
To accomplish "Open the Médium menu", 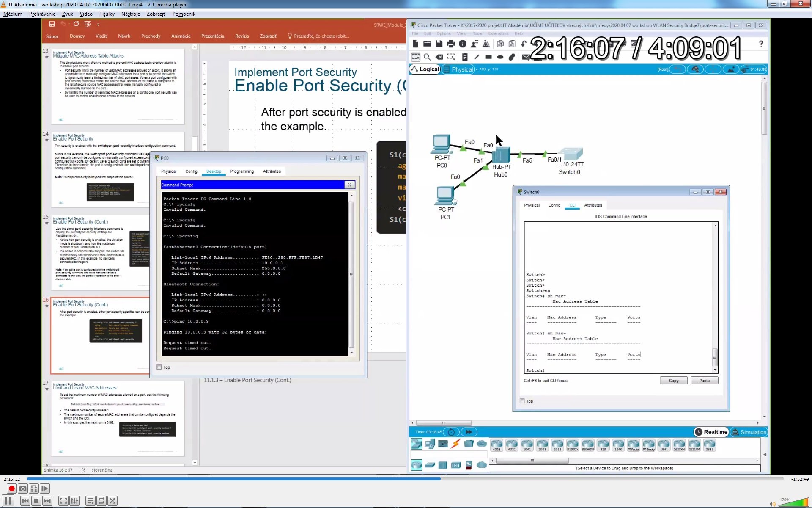I will tap(13, 14).
